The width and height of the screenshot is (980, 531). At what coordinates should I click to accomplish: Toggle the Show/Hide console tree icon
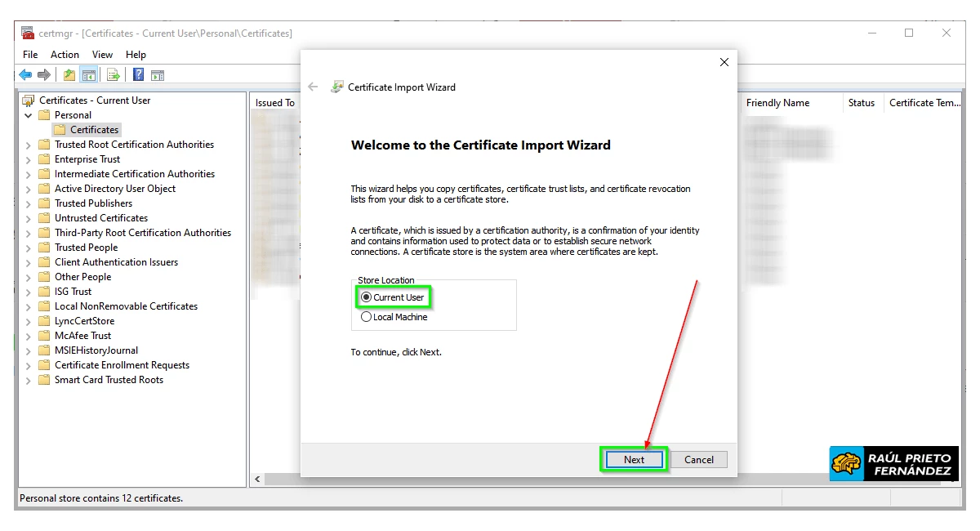pos(89,74)
